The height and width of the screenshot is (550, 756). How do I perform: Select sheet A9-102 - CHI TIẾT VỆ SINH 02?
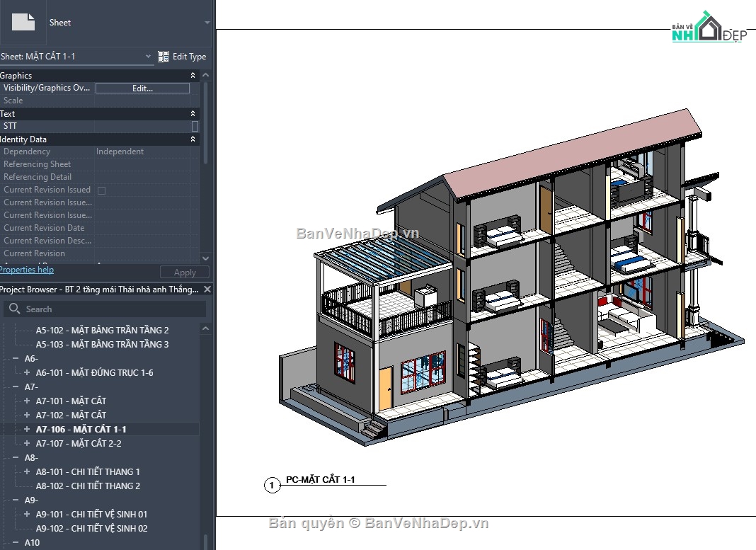(91, 528)
